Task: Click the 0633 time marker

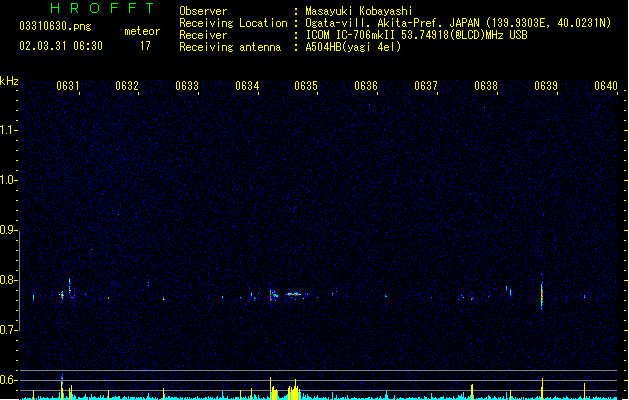Action: [187, 86]
